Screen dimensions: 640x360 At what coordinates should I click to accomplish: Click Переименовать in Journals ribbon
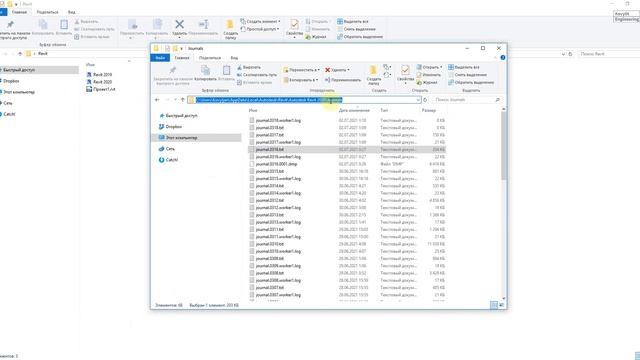343,80
